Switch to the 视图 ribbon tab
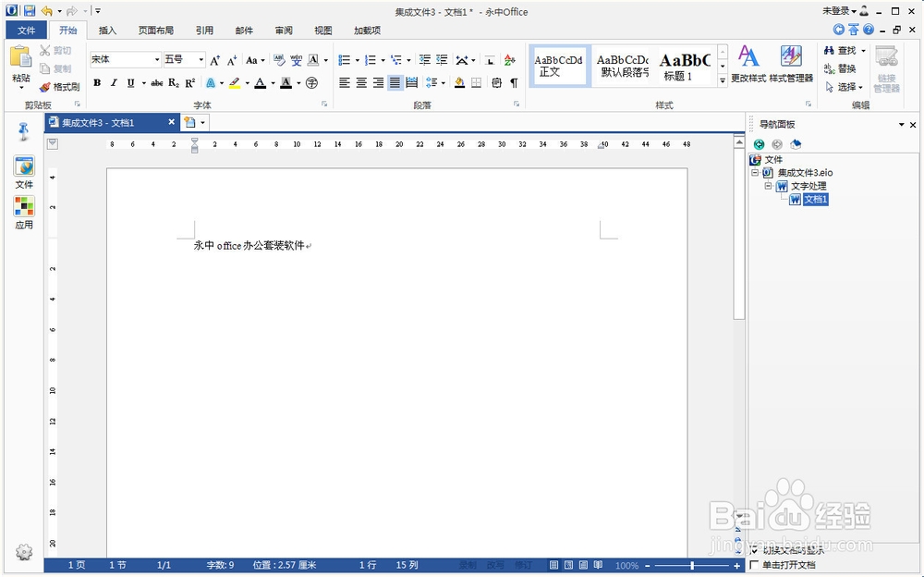Image resolution: width=924 pixels, height=577 pixels. pyautogui.click(x=322, y=31)
